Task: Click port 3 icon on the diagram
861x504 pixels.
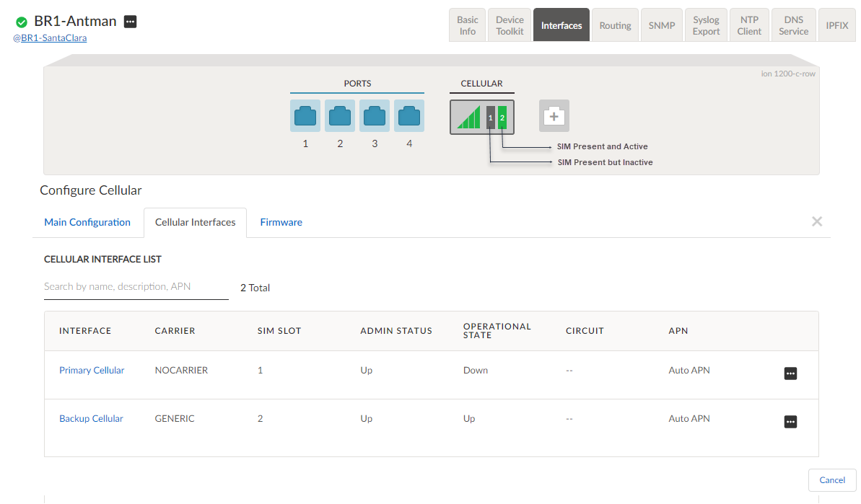Action: click(x=374, y=115)
